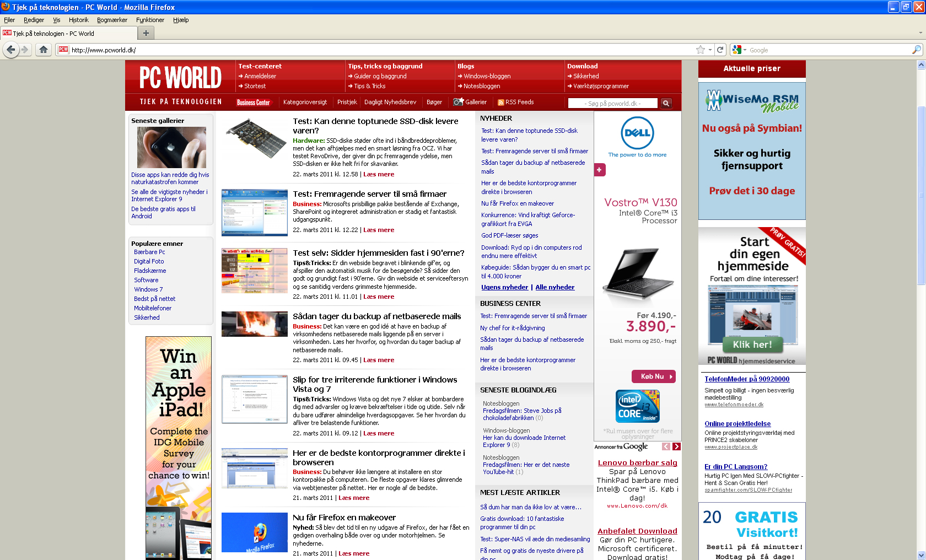Click the 'Nu får Firefox en makeover' headline
This screenshot has width=926, height=560.
[344, 518]
